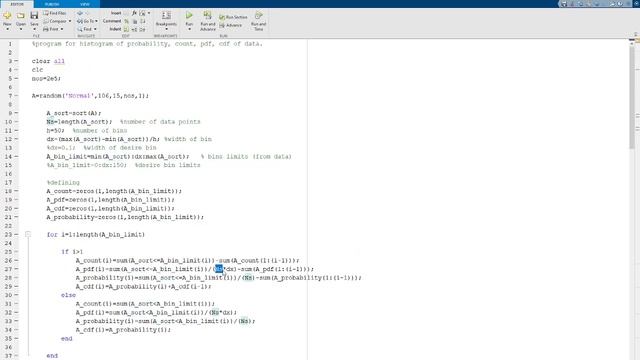Click the line 'A_sort=sort(A);'
The image size is (640, 360).
click(73, 113)
